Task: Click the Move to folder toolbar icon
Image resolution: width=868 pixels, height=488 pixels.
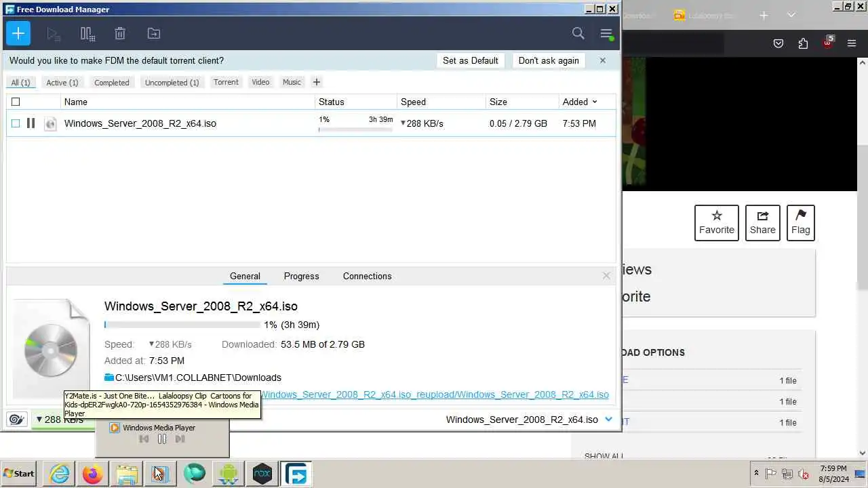Action: (x=154, y=33)
